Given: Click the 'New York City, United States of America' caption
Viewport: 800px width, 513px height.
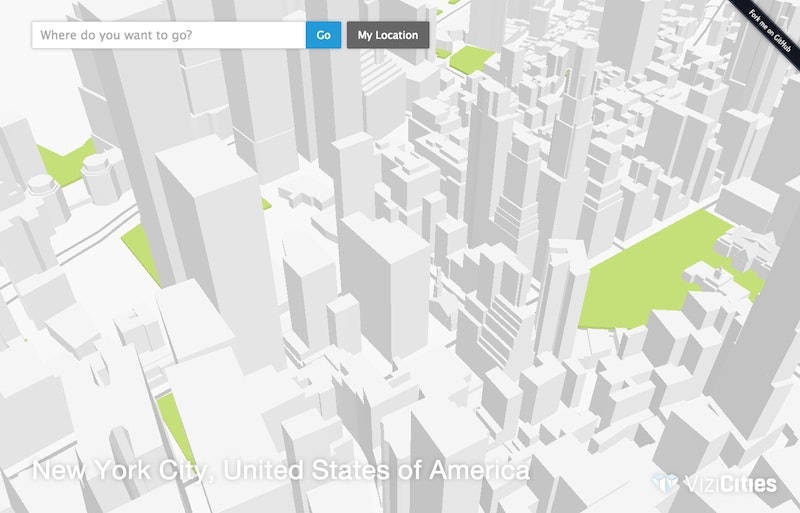Looking at the screenshot, I should coord(281,470).
